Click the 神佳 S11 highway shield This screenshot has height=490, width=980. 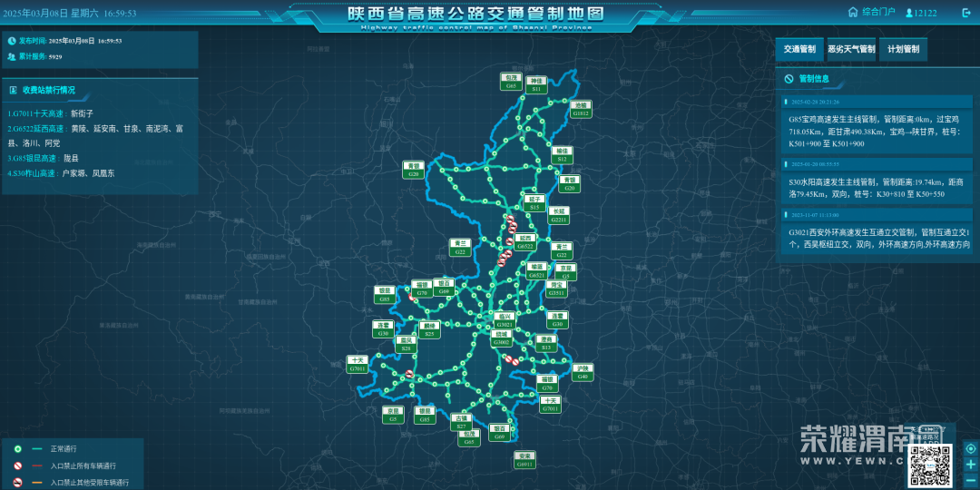coord(536,85)
